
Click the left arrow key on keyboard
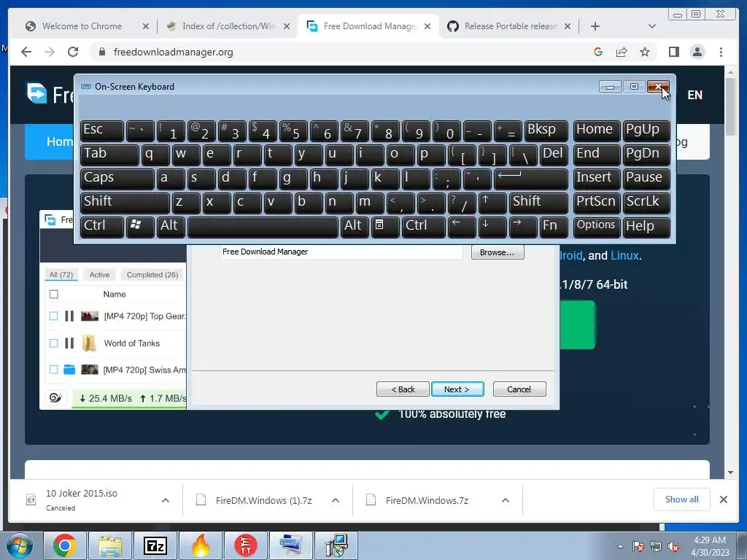click(462, 226)
